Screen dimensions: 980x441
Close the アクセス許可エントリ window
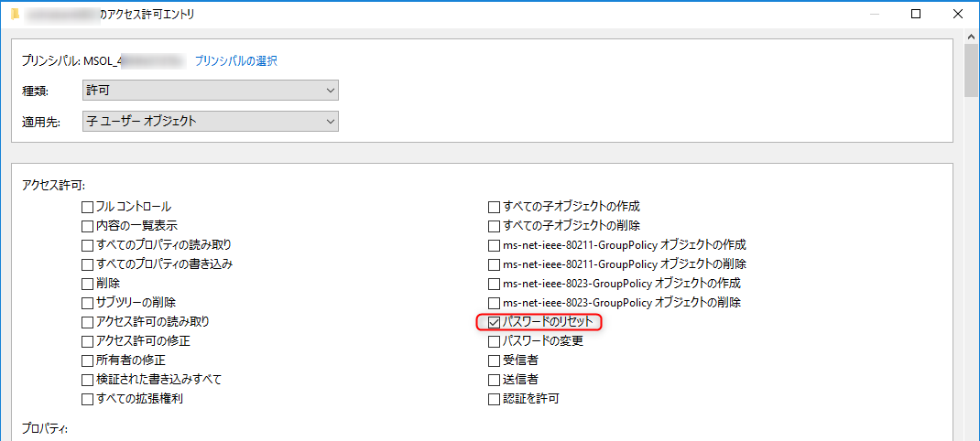point(957,15)
